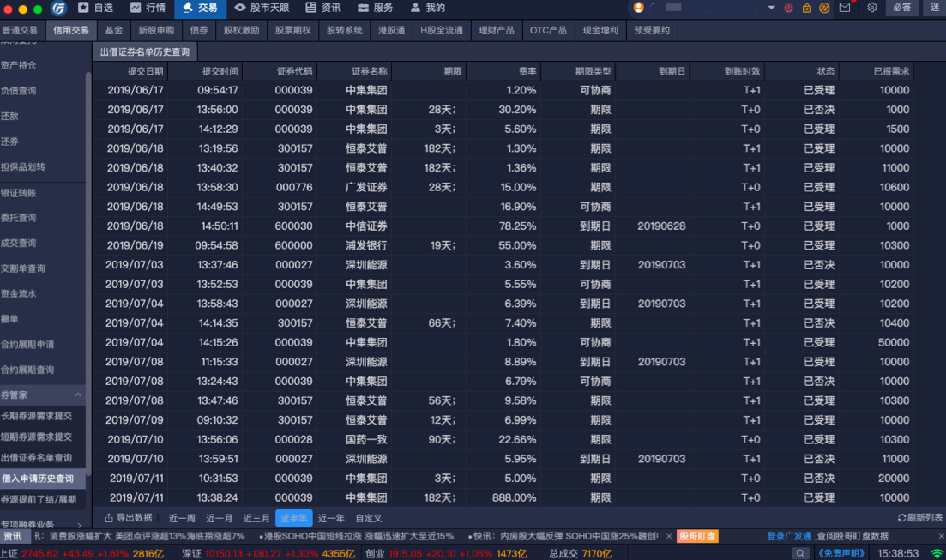Screen dimensions: 946x560
Task: Switch to the 信用交易 tab
Action: [70, 30]
